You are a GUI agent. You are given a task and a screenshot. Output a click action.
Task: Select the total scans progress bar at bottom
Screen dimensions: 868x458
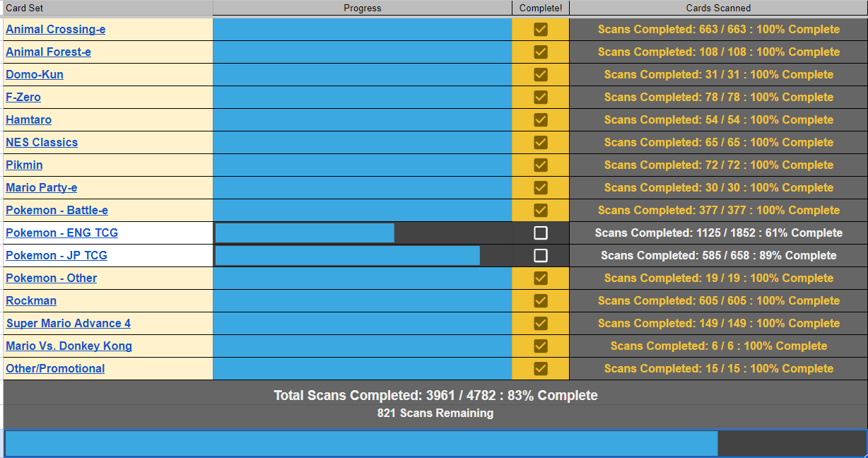point(435,443)
